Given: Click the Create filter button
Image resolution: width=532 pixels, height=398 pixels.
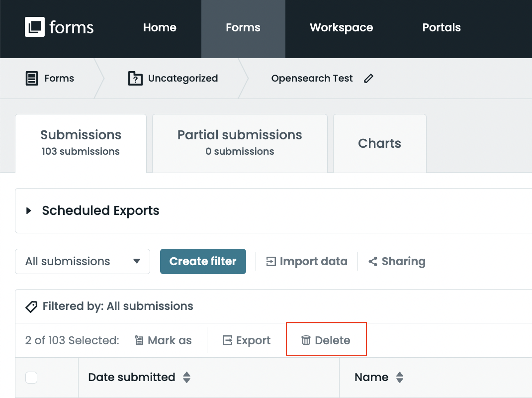Looking at the screenshot, I should click(x=203, y=262).
